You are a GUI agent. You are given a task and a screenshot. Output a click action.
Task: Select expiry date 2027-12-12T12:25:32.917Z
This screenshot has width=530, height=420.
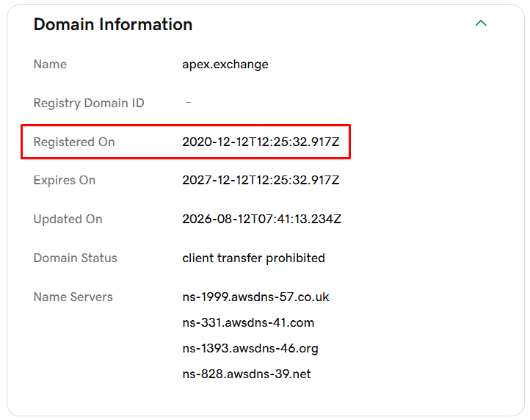tap(261, 180)
